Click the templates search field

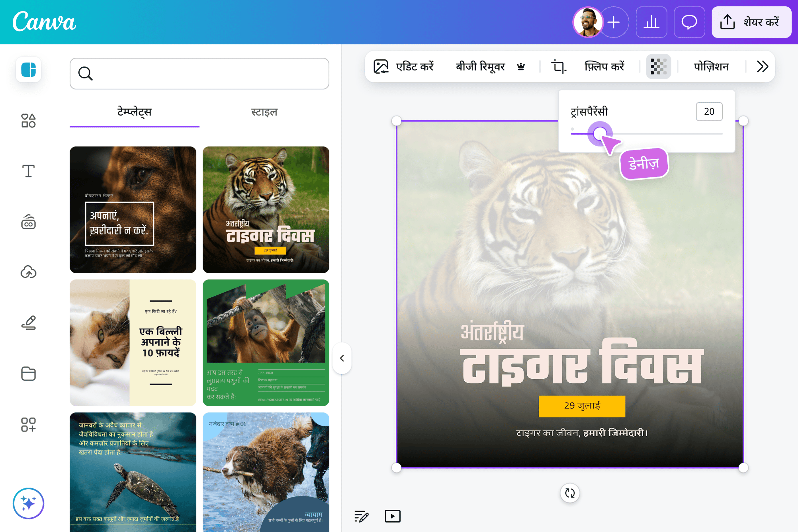199,73
